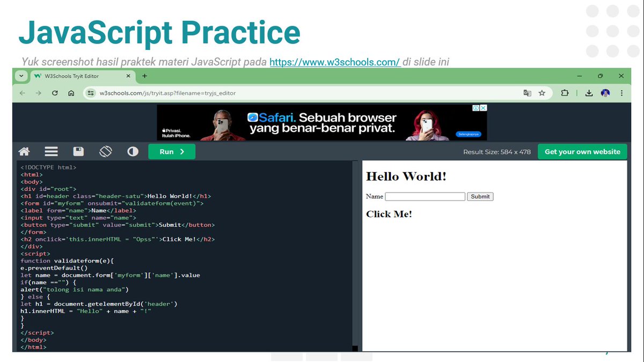
Task: Open the ad info icon
Action: pyautogui.click(x=476, y=108)
